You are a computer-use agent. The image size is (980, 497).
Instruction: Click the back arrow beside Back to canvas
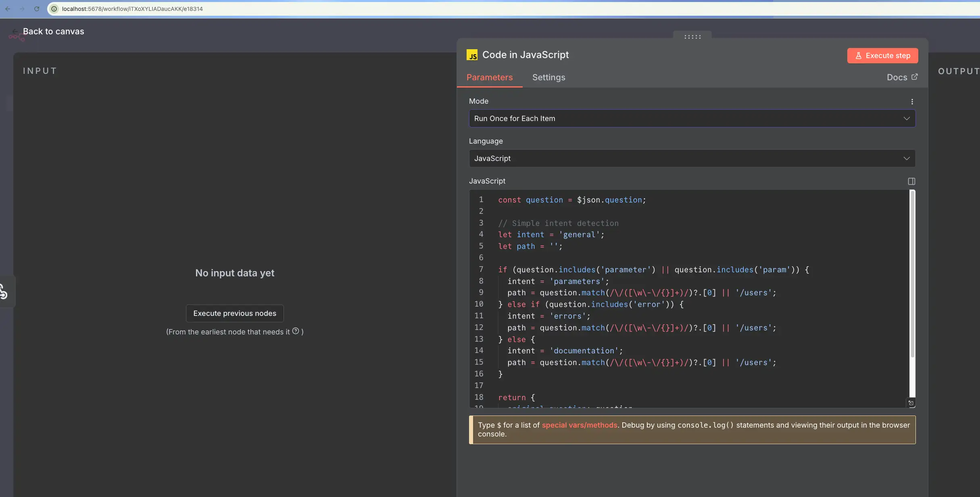tap(15, 31)
